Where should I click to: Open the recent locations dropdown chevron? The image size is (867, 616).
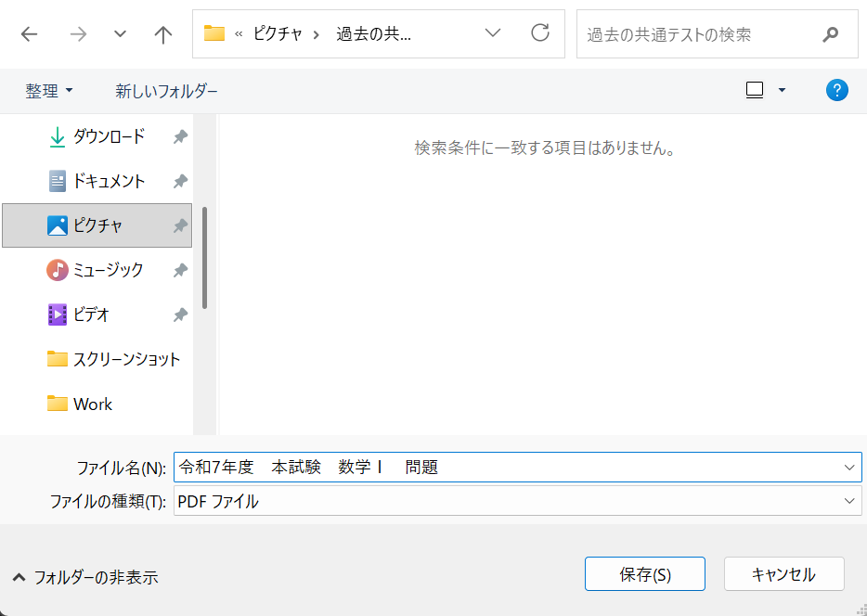pyautogui.click(x=120, y=34)
